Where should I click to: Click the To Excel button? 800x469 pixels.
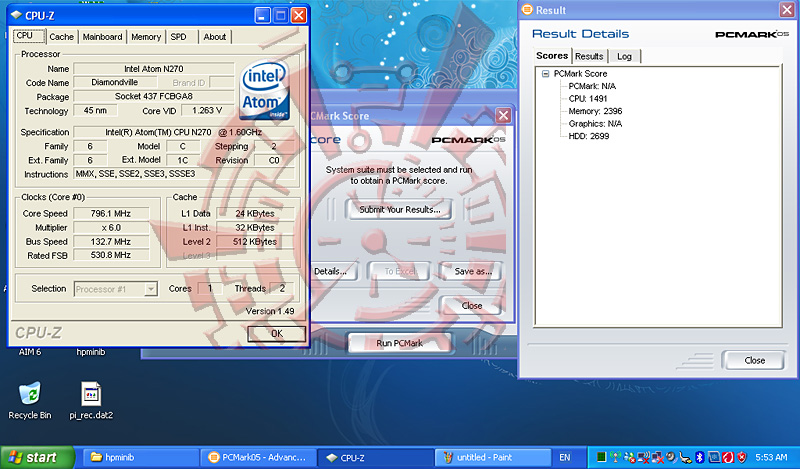(400, 271)
